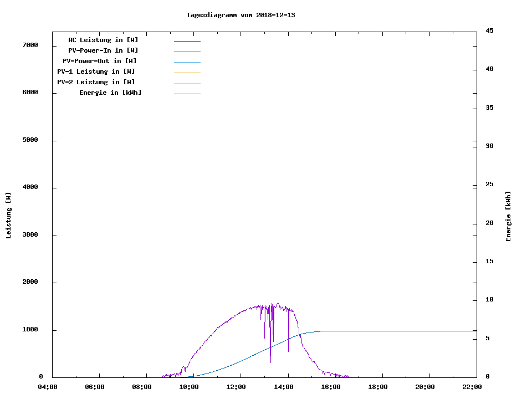Click the yellow PV-2 Leistung legend line
Image resolution: width=532 pixels, height=399 pixels.
[x=187, y=83]
